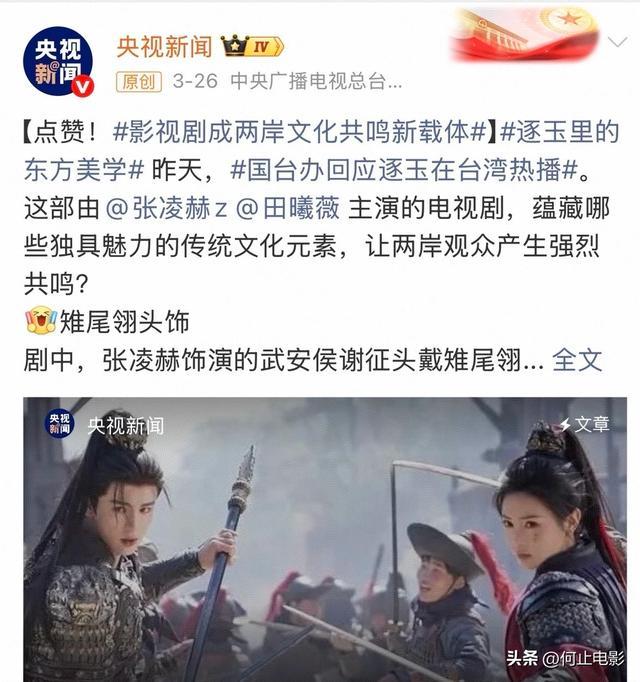
Task: Expand the post with 全文 link
Action: [577, 360]
